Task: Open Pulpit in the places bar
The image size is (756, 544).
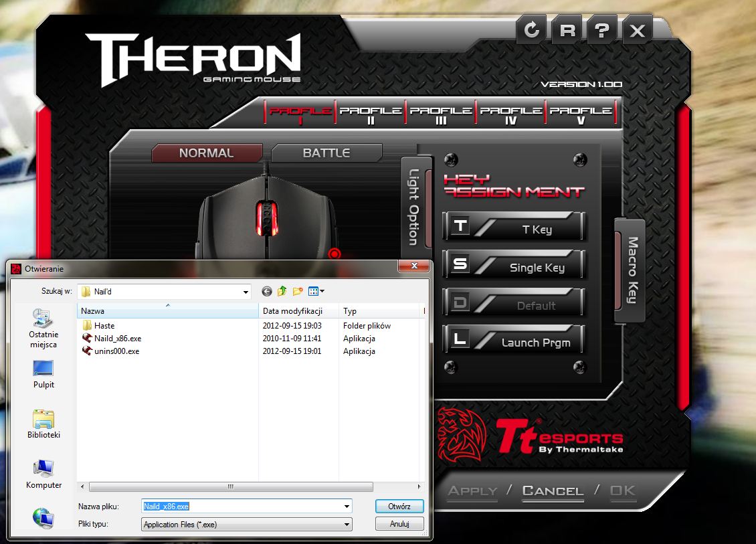Action: (43, 375)
